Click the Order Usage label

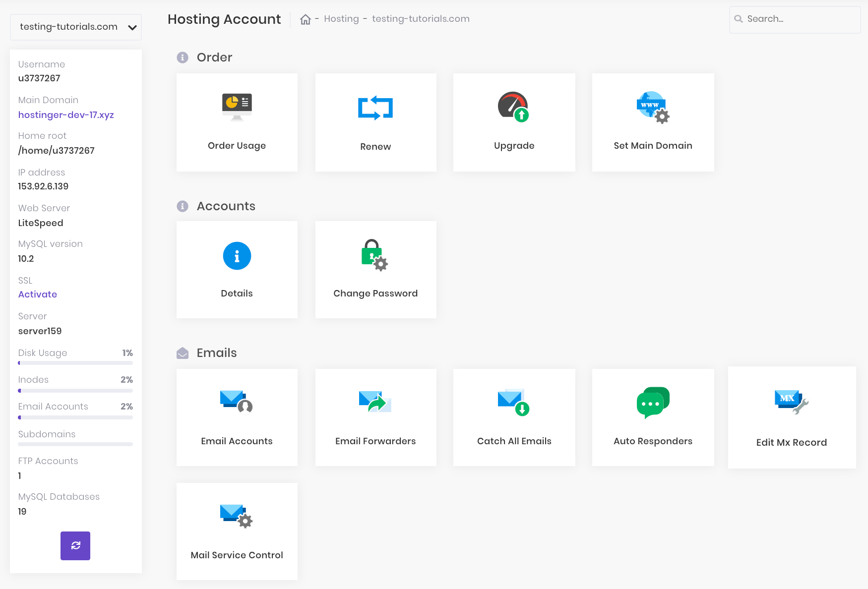pos(237,146)
